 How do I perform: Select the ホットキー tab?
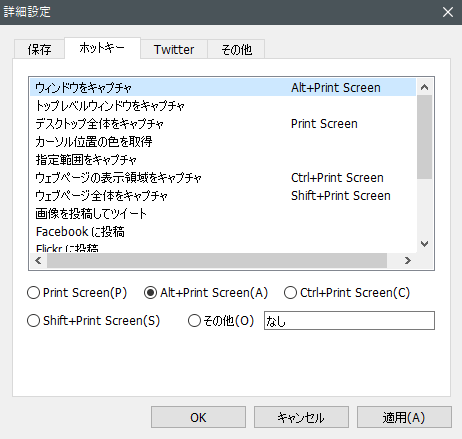[102, 48]
